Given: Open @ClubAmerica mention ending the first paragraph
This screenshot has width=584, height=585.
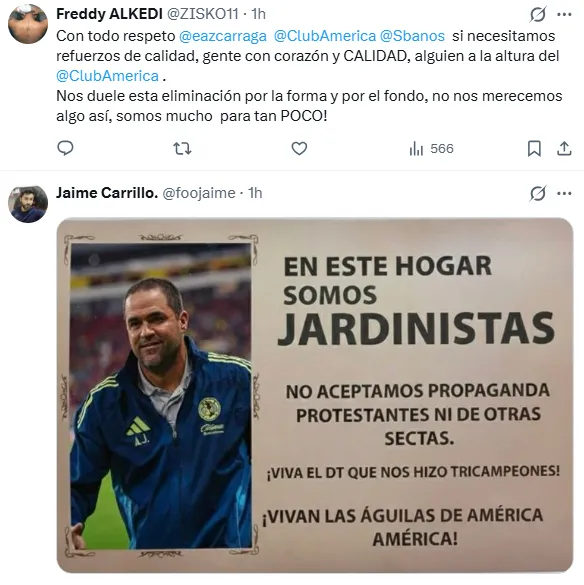Looking at the screenshot, I should 107,76.
